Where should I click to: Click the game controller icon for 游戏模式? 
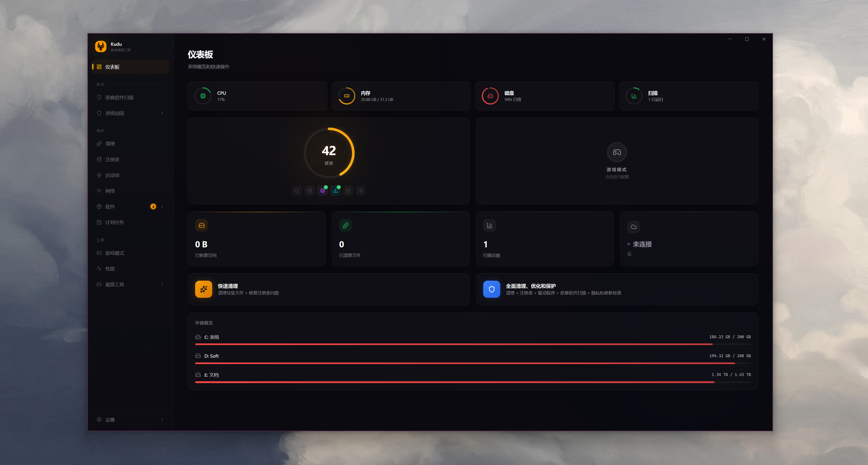tap(617, 152)
